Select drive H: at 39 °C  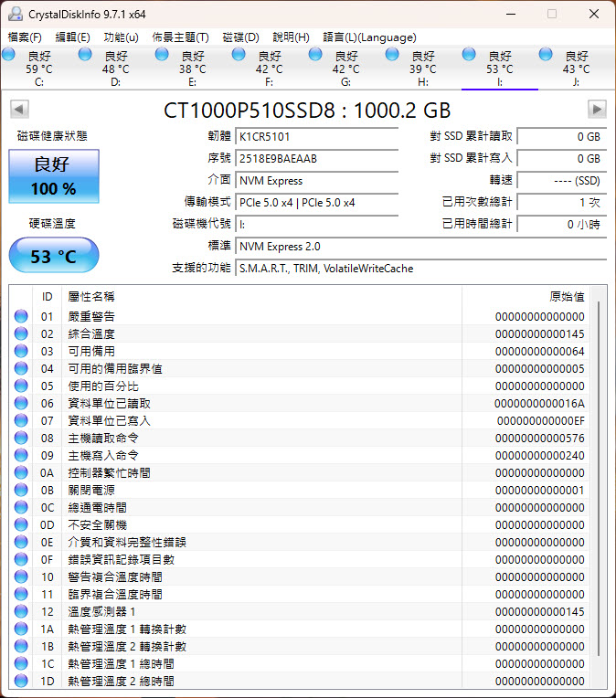(422, 69)
